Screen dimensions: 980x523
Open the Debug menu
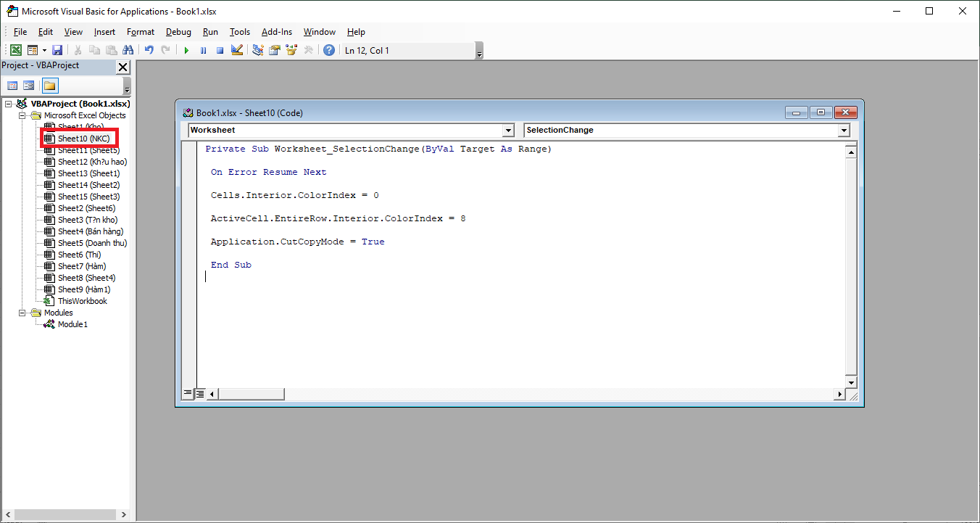178,32
